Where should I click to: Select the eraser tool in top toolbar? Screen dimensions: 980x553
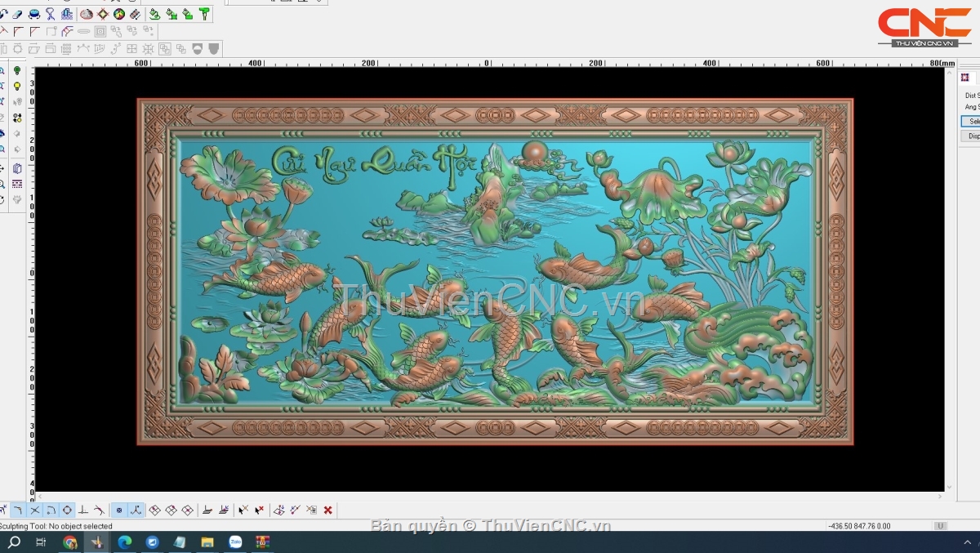(17, 14)
